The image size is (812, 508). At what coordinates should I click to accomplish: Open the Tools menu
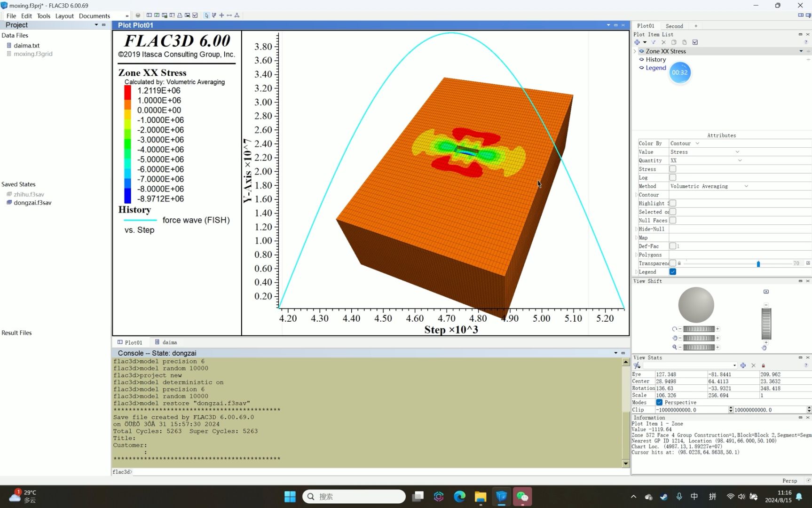pos(44,16)
